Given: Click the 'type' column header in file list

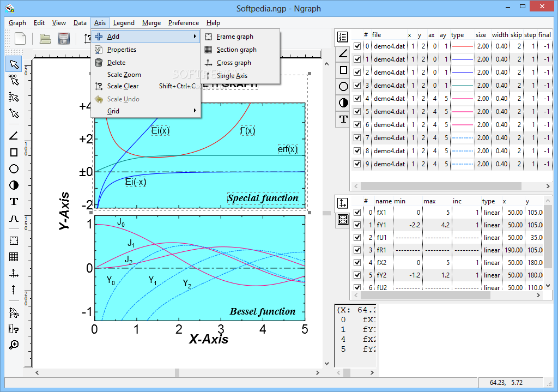Looking at the screenshot, I should click(x=457, y=35).
